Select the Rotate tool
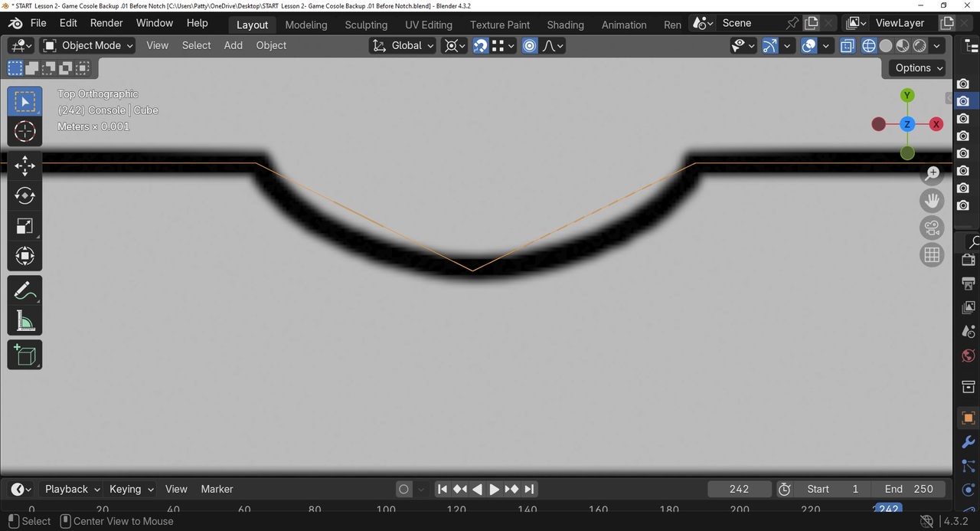The image size is (980, 531). pyautogui.click(x=24, y=195)
